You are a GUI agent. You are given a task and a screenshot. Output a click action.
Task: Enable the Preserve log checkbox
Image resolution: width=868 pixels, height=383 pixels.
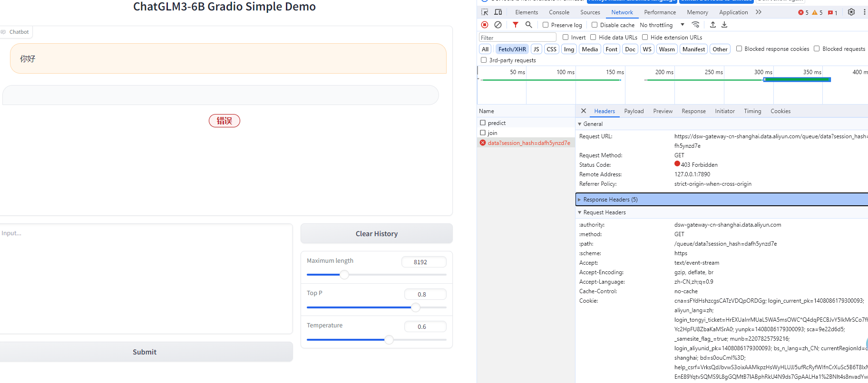click(x=546, y=25)
